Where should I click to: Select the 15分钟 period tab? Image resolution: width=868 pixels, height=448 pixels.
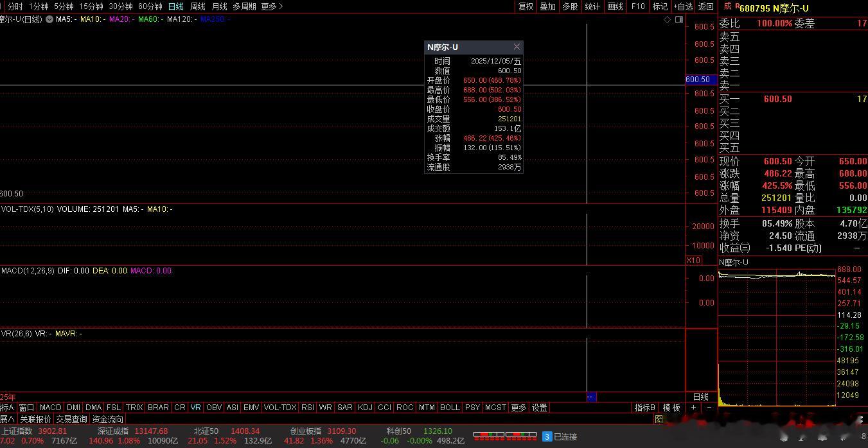pyautogui.click(x=91, y=6)
